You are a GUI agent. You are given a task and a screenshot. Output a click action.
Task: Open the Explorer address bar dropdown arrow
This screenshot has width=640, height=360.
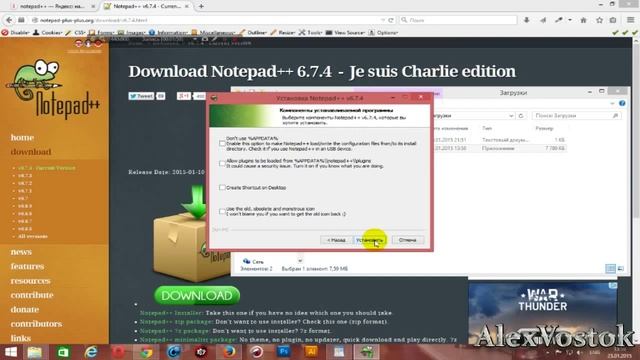(511, 116)
